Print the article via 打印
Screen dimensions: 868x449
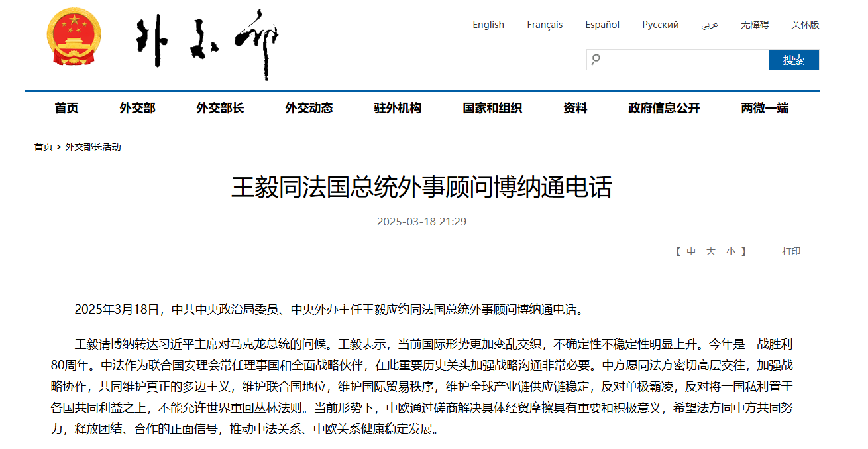click(x=791, y=251)
